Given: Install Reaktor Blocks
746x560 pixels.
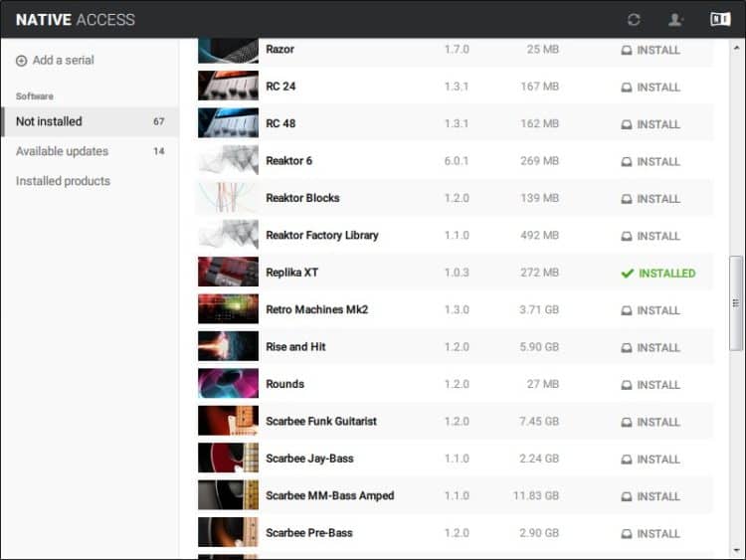Looking at the screenshot, I should point(651,199).
